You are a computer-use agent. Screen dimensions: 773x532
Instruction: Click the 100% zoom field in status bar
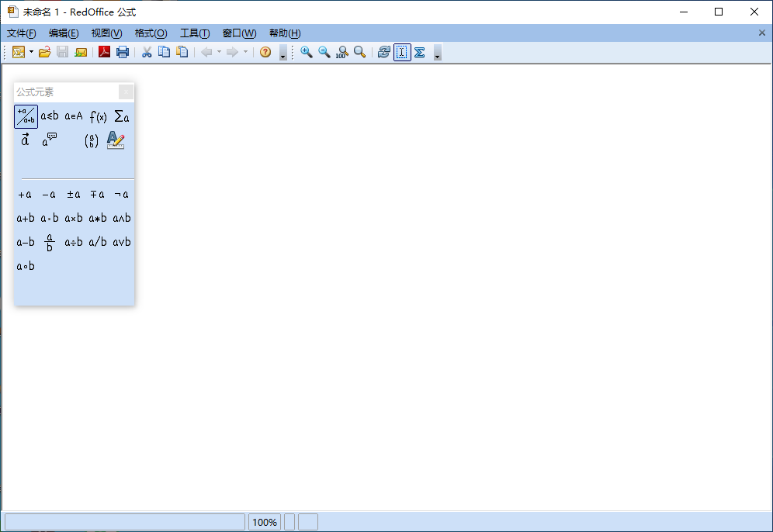(265, 522)
